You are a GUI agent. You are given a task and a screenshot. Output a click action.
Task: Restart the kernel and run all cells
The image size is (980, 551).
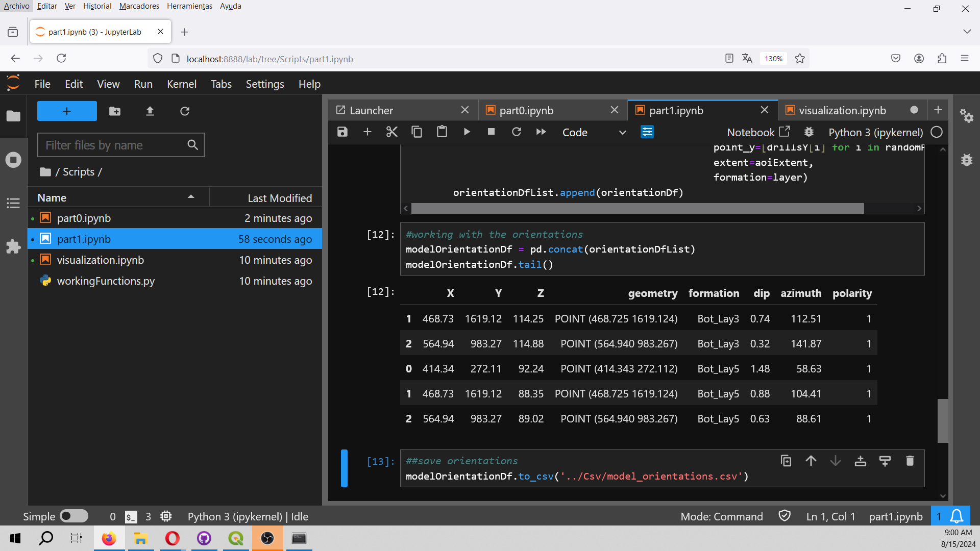click(541, 132)
